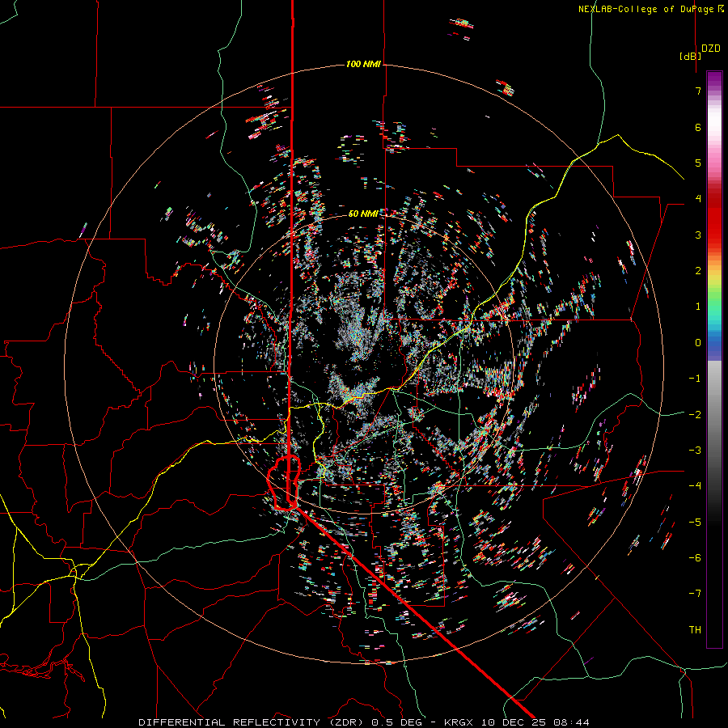Screen dimensions: 728x728
Task: Click the -1 value on the color scale
Action: 695,379
